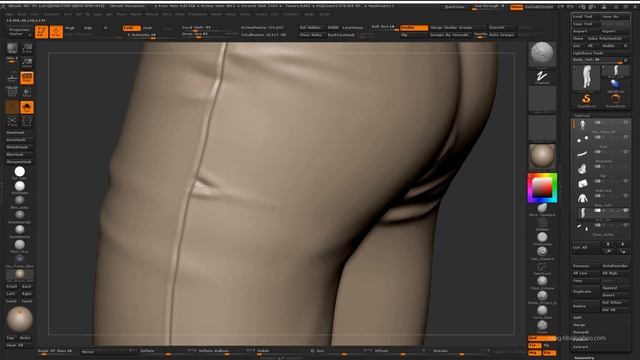This screenshot has width=640, height=360.
Task: Expand the Remesh section
Action: pos(580,332)
